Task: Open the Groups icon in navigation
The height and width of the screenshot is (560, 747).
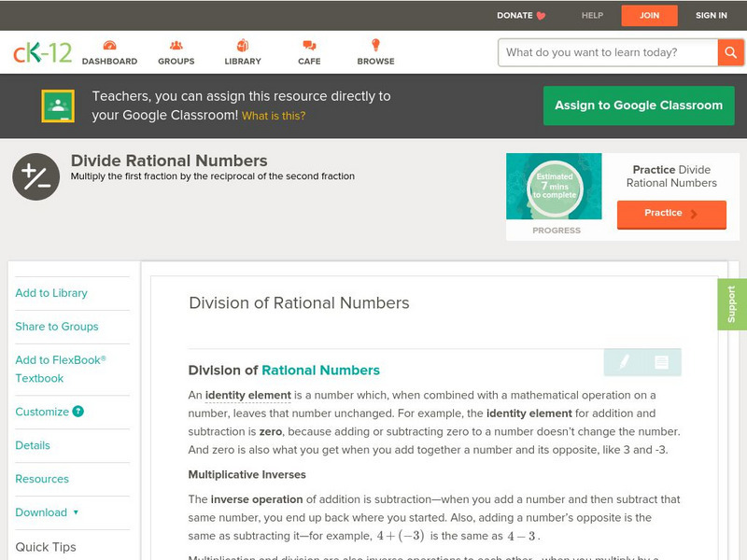Action: 176,46
